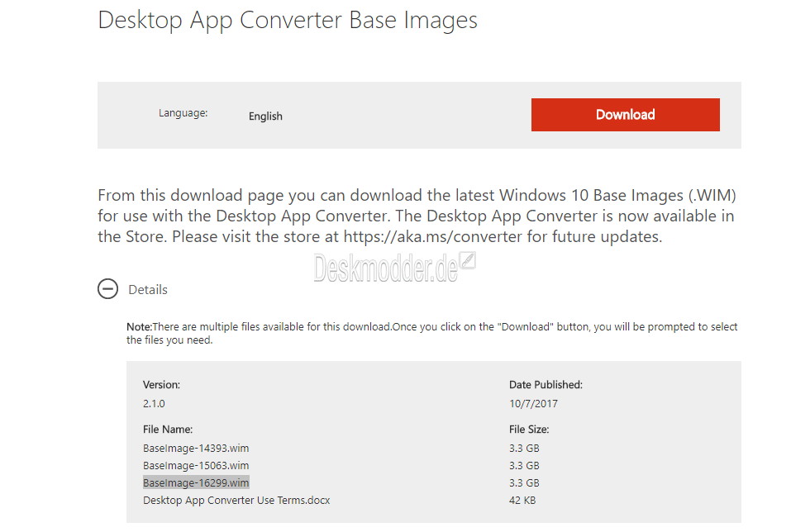Click the 3.3 GB size of BaseImage-16299.wim
This screenshot has height=532, width=791.
(x=524, y=482)
